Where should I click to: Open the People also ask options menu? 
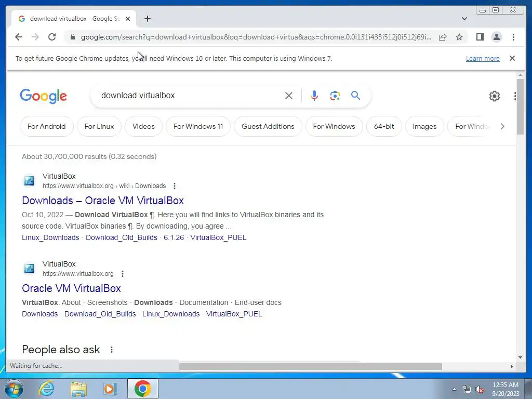click(112, 350)
